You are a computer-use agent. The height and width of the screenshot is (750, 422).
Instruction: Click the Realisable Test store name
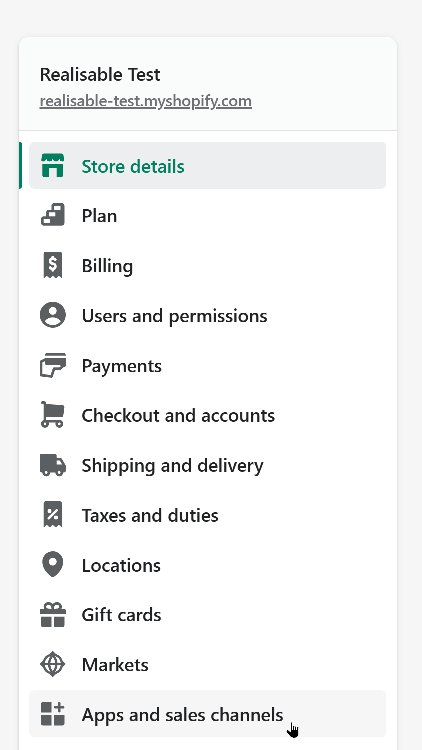coord(100,75)
